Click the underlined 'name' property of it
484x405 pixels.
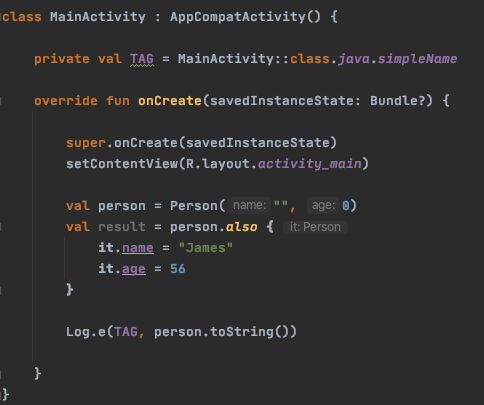[138, 248]
